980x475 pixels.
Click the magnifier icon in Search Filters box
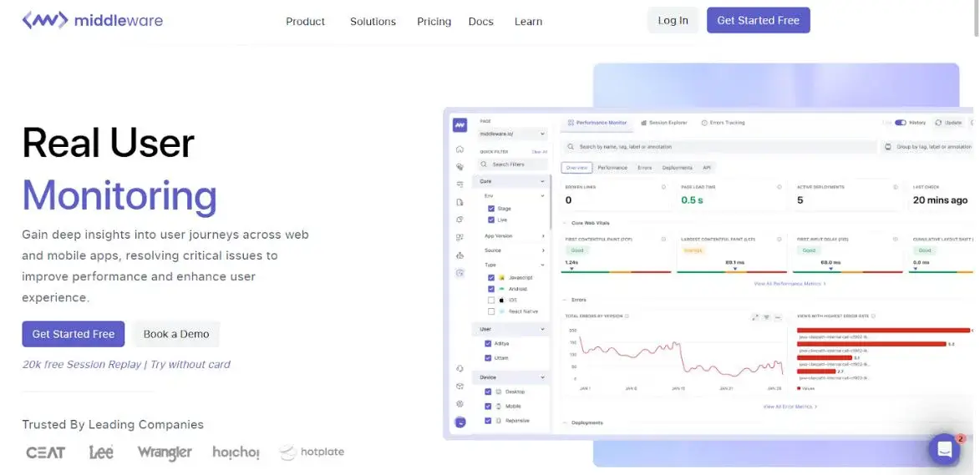485,164
